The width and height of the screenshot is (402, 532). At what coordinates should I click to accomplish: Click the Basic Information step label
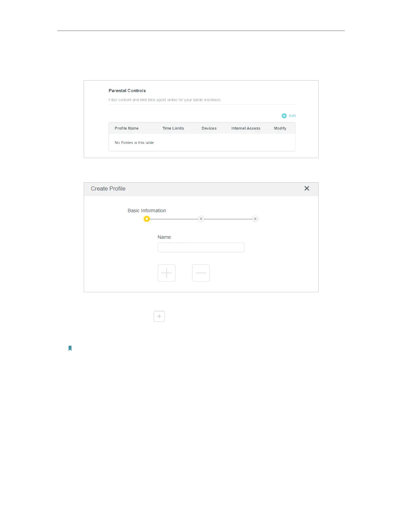[x=147, y=211]
